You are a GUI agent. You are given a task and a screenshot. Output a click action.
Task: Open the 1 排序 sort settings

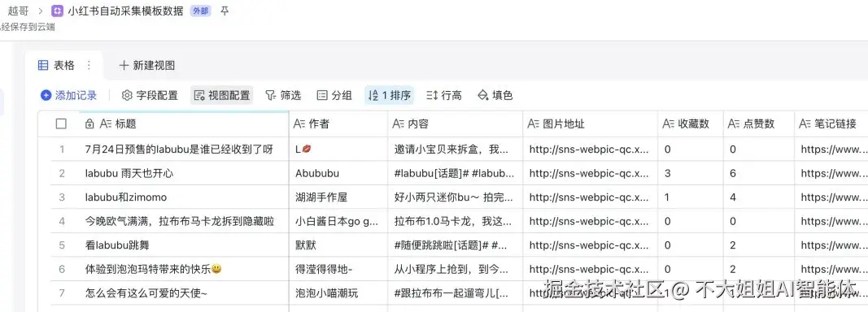pos(389,95)
